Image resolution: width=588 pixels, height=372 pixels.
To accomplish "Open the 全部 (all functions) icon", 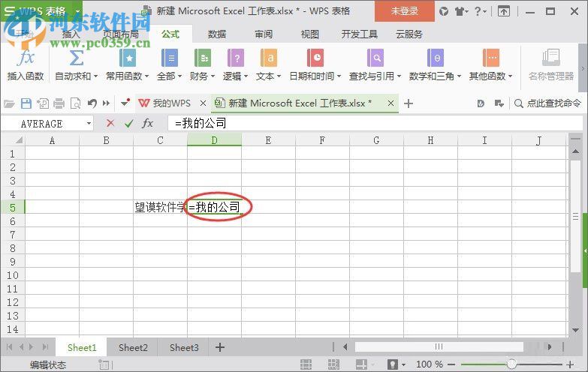I will pos(170,58).
